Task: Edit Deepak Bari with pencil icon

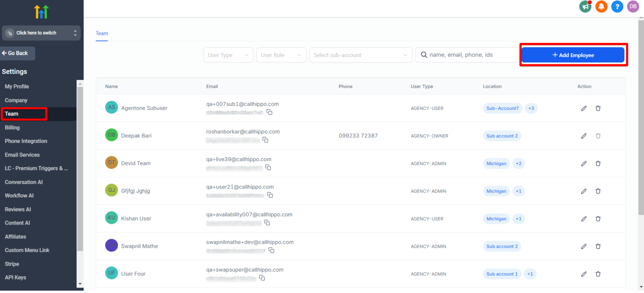Action: [584, 136]
